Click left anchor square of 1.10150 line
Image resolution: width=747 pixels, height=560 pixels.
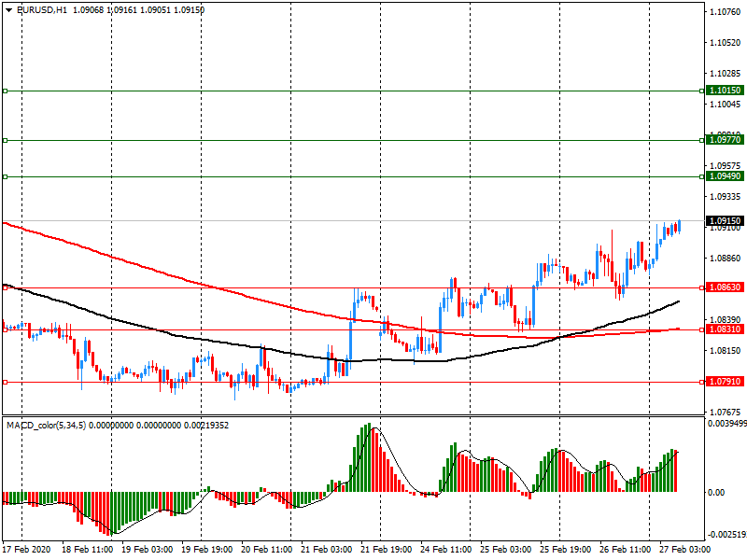click(5, 91)
